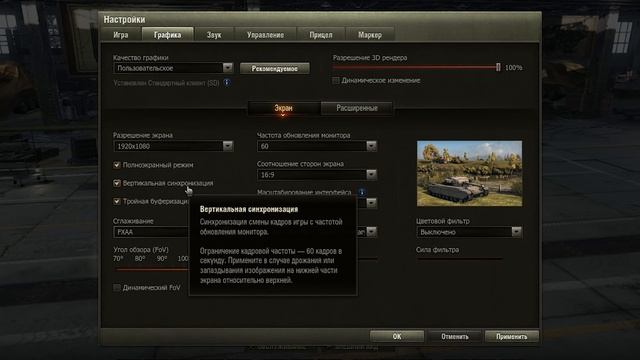This screenshot has width=640, height=360.
Task: Click the info icon beside Стандартный клиент
Action: tap(227, 82)
